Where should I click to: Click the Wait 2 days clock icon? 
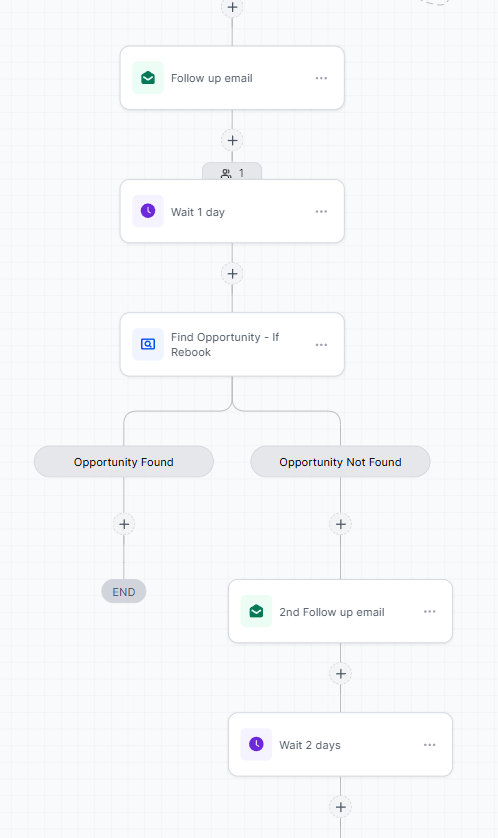[256, 744]
